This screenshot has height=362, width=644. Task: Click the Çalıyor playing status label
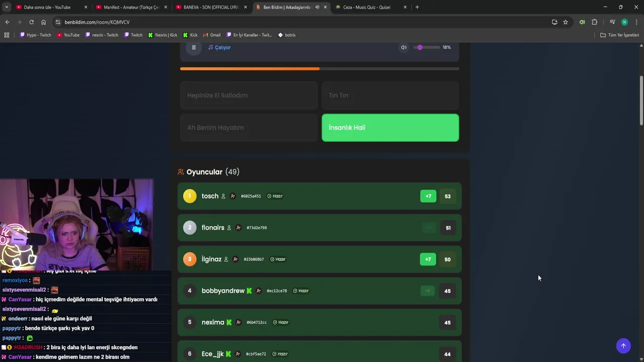point(219,47)
